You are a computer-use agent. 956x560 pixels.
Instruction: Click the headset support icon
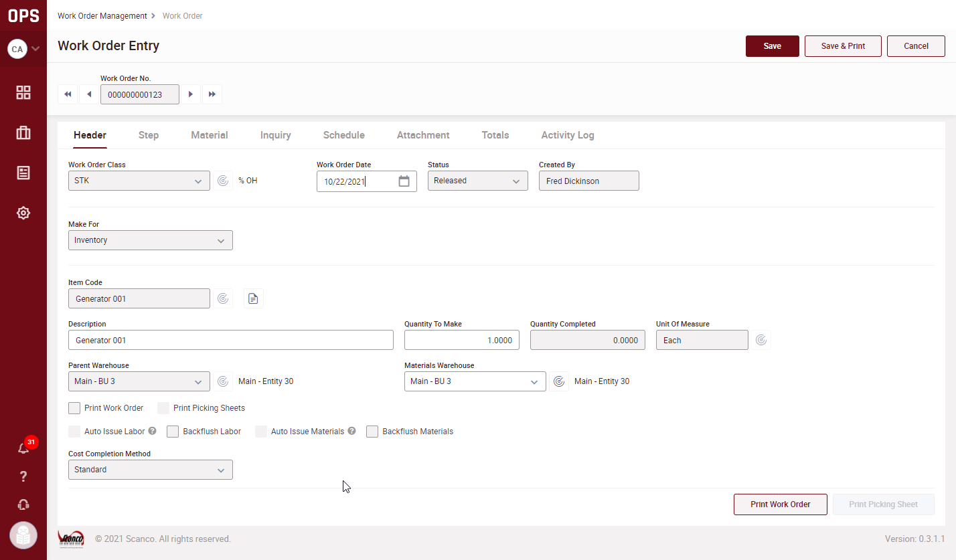(23, 504)
